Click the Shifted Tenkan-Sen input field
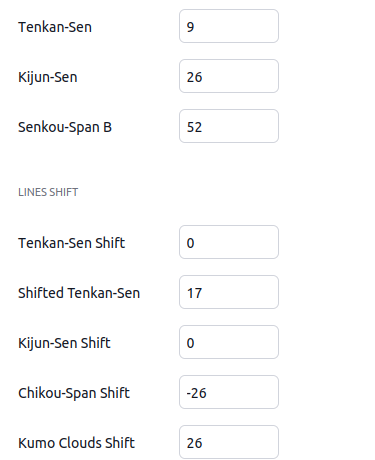Viewport: 375px width, 460px height. [x=229, y=292]
